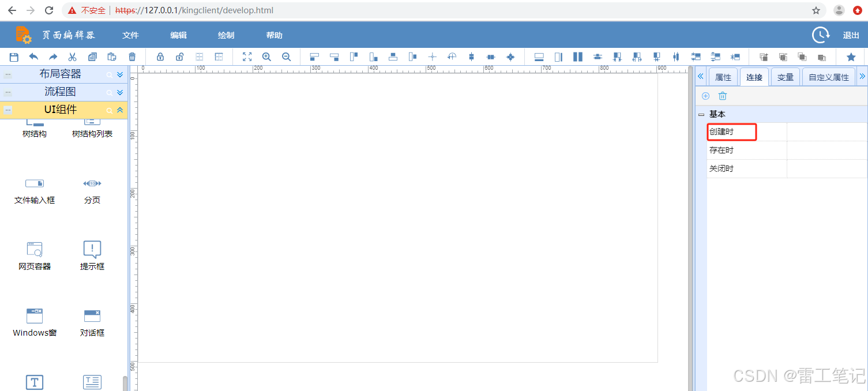Select the 对话框 component

tap(92, 323)
